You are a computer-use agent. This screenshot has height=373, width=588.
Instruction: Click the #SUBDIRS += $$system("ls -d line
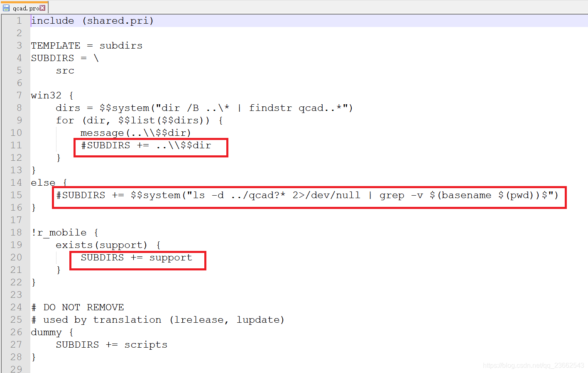click(x=307, y=195)
